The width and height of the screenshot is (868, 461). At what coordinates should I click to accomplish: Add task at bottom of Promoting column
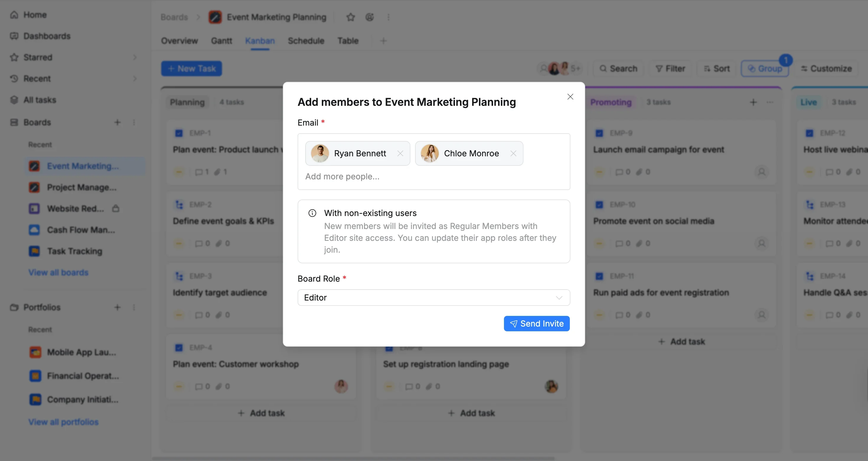pos(681,342)
